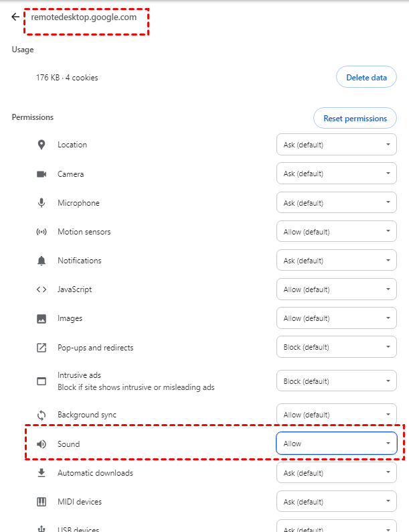Click the Background sync icon

(x=42, y=415)
